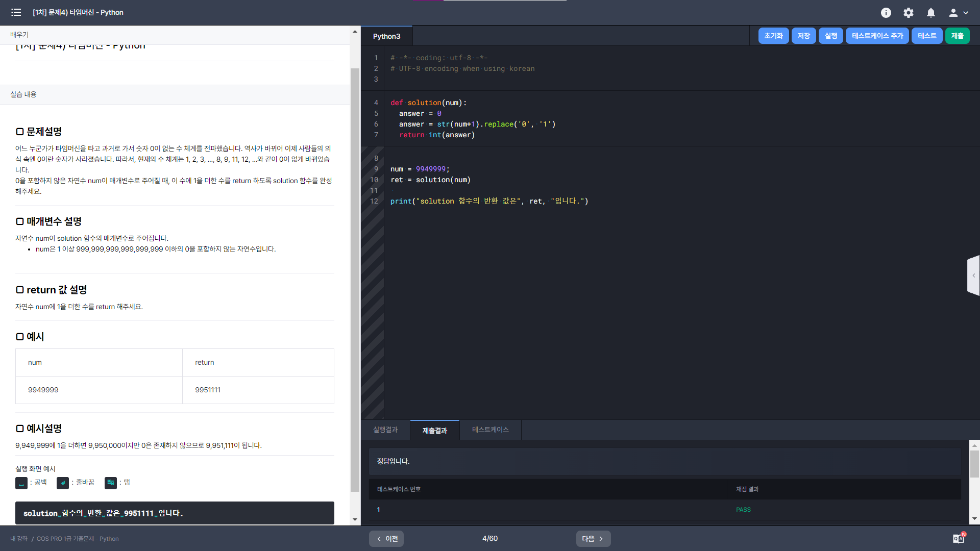
Task: Open the hamburger menu icon
Action: point(16,12)
